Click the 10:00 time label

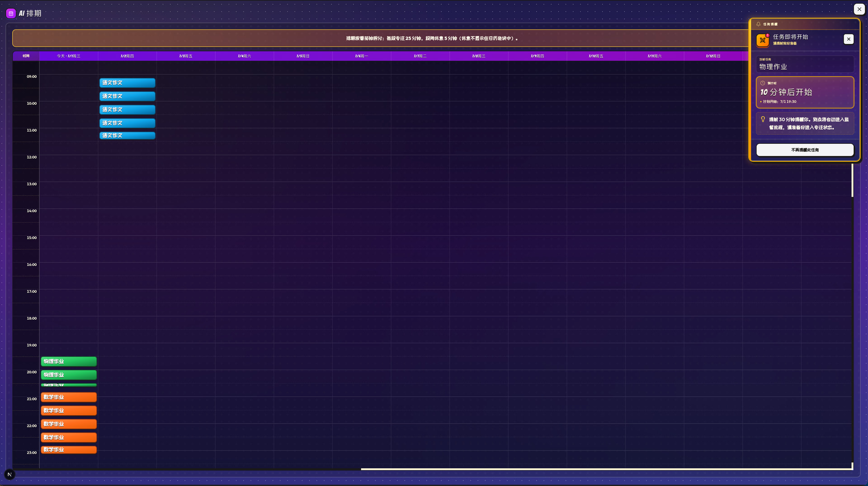pyautogui.click(x=32, y=104)
